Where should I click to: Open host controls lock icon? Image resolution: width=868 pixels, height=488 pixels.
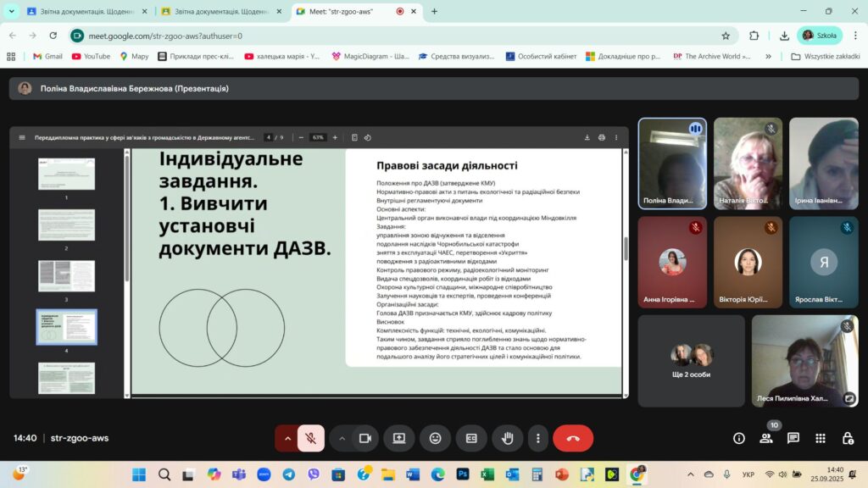pyautogui.click(x=848, y=438)
